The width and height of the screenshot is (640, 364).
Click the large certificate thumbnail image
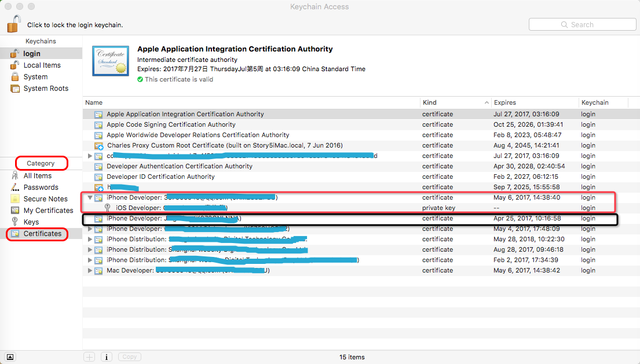[111, 61]
